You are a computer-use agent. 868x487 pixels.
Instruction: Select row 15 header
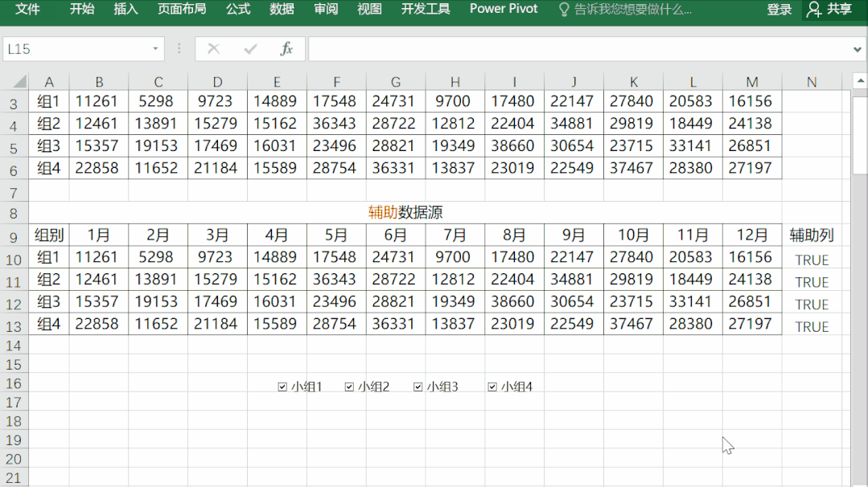pyautogui.click(x=14, y=365)
